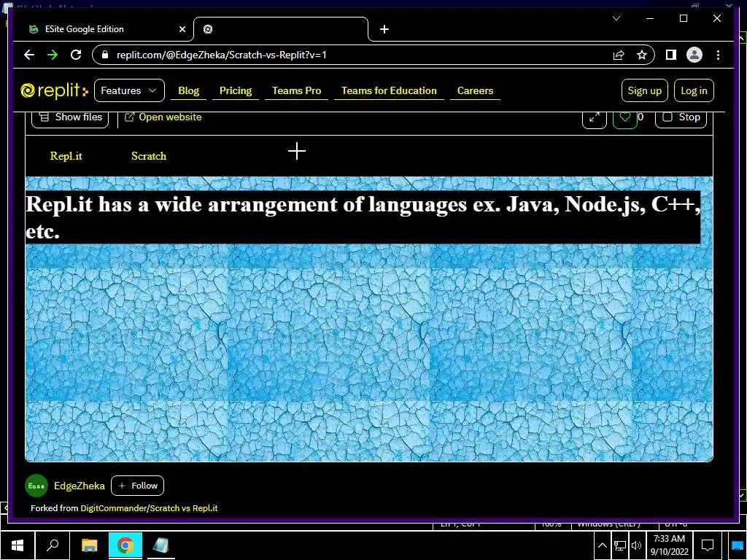Close the ESite Google Edition tab

coord(182,29)
